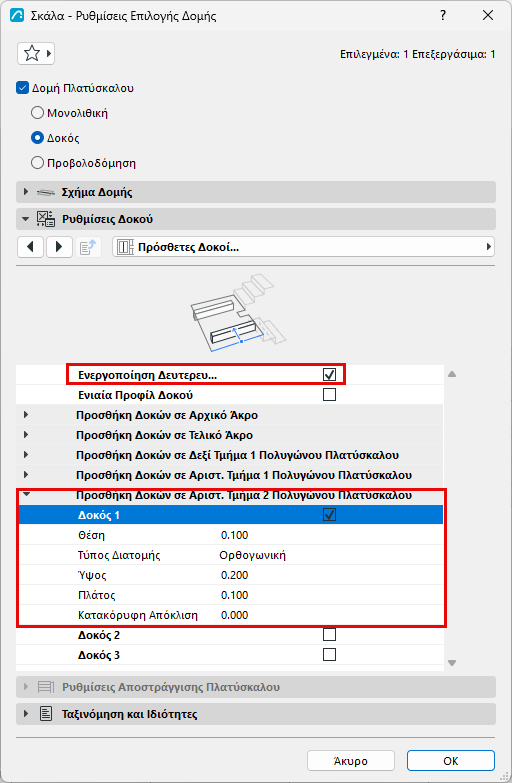Click the greyed-out page list icon button

pos(88,247)
